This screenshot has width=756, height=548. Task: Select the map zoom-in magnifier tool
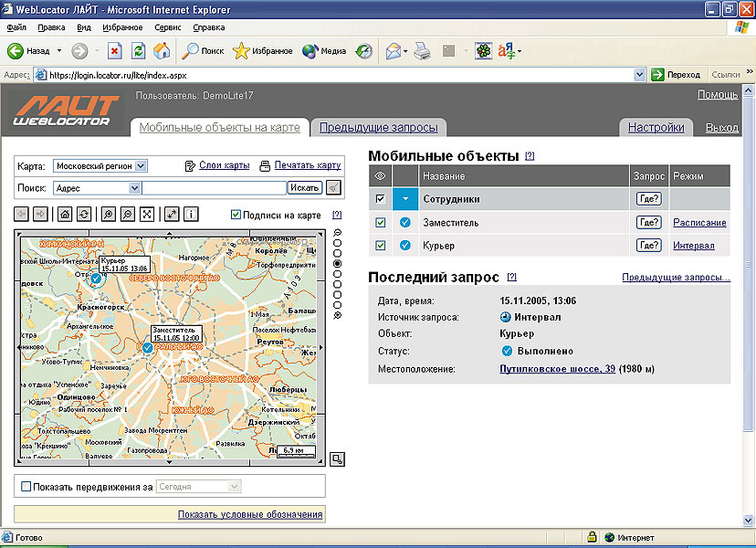pyautogui.click(x=109, y=214)
